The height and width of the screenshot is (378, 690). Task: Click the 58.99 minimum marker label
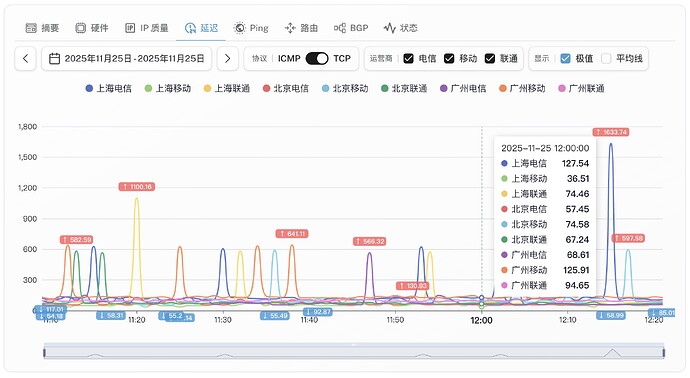[611, 315]
